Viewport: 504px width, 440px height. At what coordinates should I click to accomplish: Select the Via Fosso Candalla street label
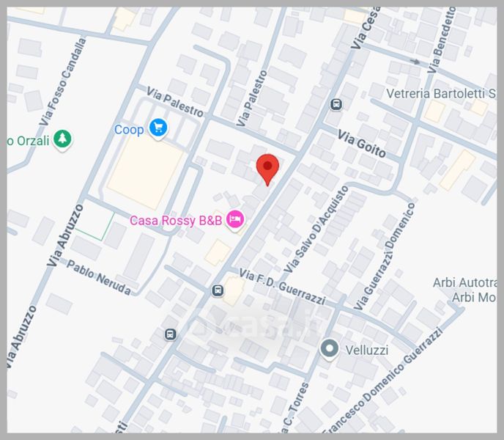click(63, 81)
